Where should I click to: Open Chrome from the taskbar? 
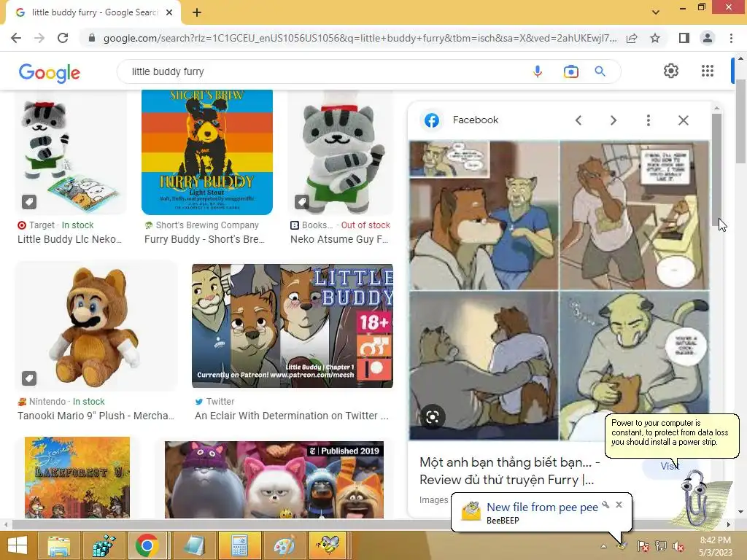click(147, 545)
